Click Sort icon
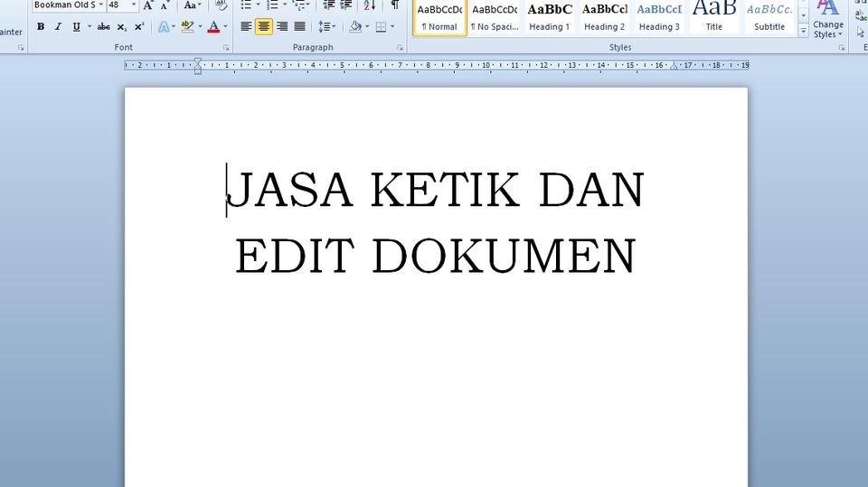The height and width of the screenshot is (487, 868). (x=369, y=5)
